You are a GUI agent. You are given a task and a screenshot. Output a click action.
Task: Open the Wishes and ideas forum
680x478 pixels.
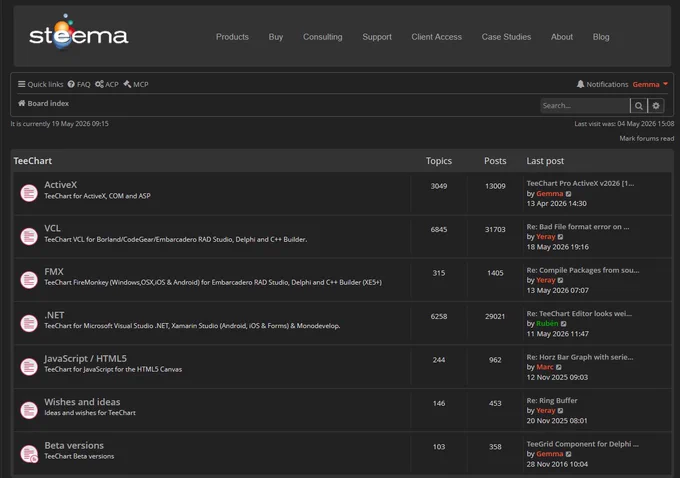(x=82, y=402)
